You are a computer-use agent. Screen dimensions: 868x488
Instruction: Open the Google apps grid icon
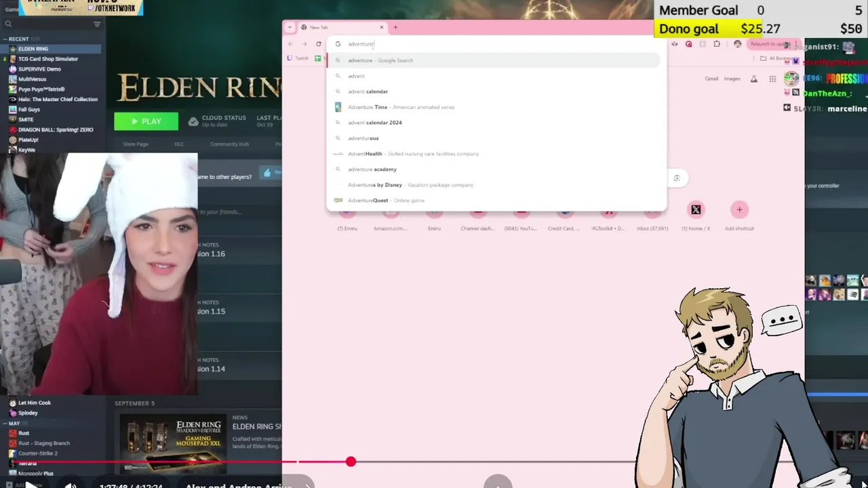tap(772, 79)
